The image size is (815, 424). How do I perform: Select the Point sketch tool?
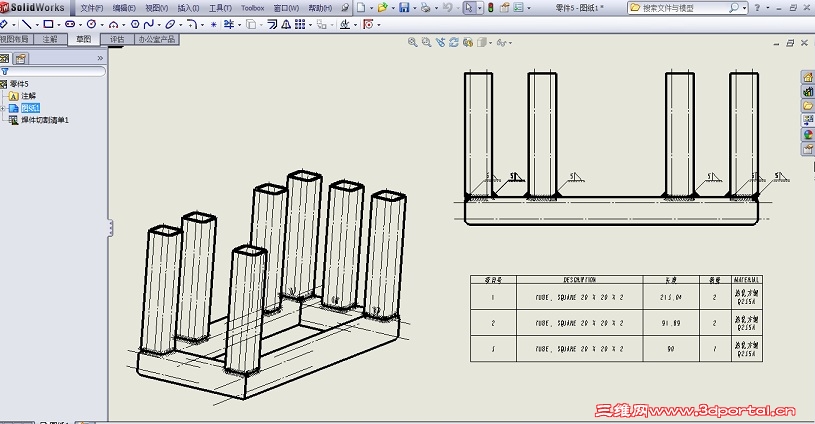[x=214, y=24]
